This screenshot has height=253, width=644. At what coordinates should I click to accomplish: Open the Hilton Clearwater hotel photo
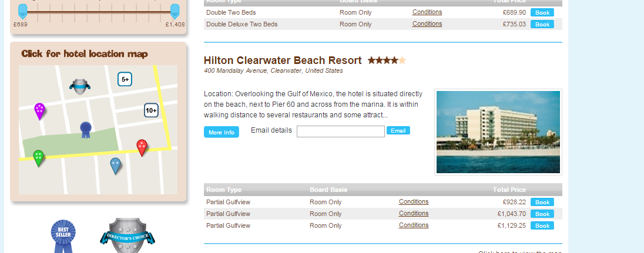pyautogui.click(x=498, y=132)
